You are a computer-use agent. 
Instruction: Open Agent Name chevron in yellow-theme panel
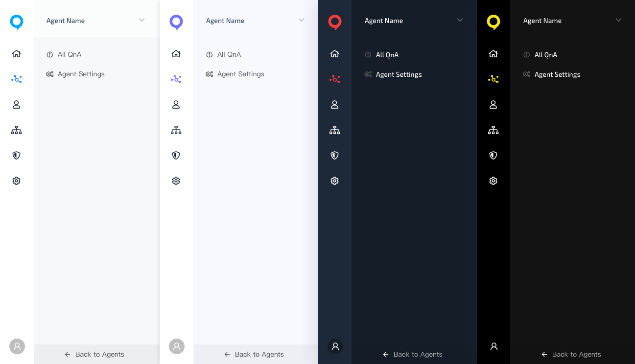[619, 21]
